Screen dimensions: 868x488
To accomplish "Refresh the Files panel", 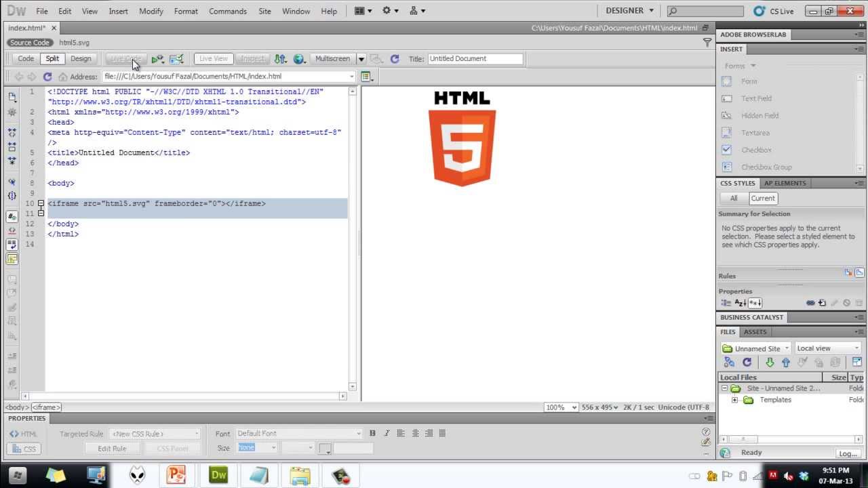I will (746, 362).
